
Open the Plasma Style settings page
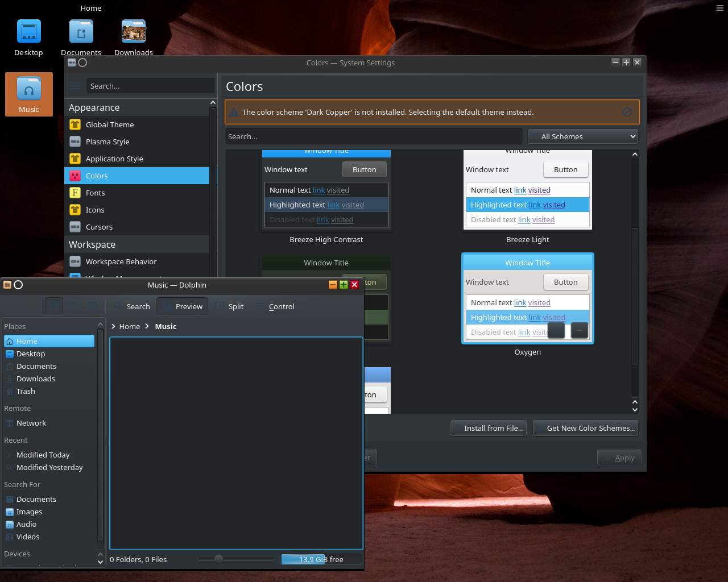136,142
